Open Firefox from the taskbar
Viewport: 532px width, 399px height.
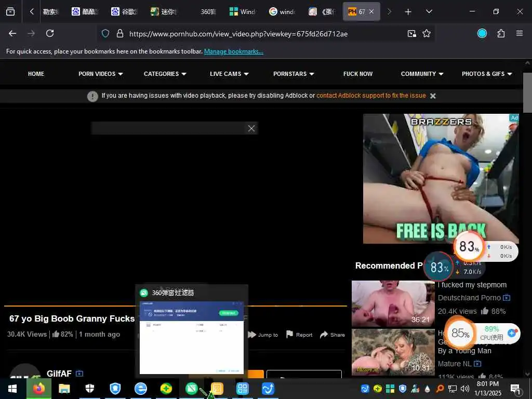pos(38,389)
